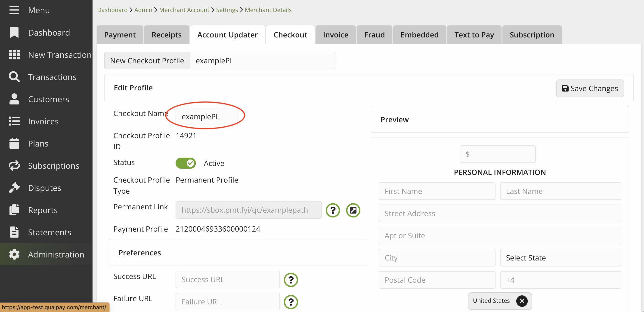The width and height of the screenshot is (644, 312).
Task: Open the examplePL checkout profile selector
Action: (262, 61)
